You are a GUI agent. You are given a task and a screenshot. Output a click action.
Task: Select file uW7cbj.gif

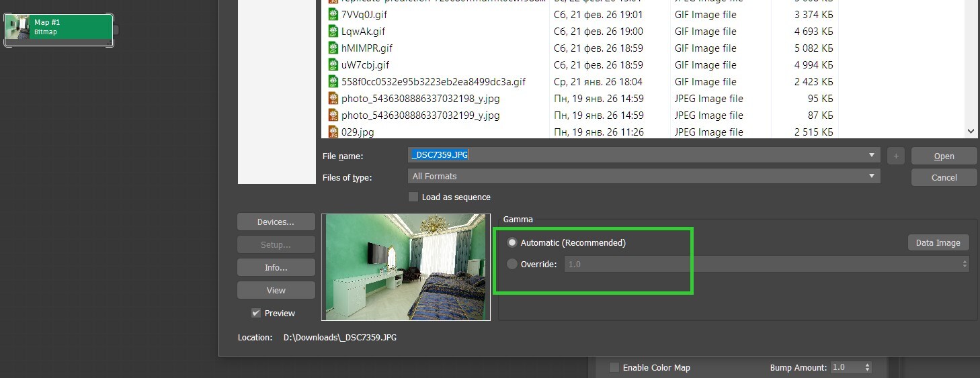pos(365,64)
